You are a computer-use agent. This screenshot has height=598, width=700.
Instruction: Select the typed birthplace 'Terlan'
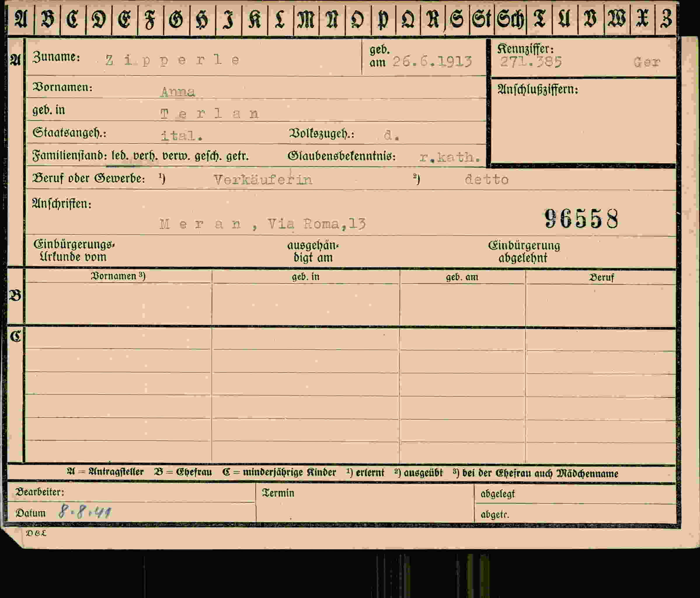[210, 114]
